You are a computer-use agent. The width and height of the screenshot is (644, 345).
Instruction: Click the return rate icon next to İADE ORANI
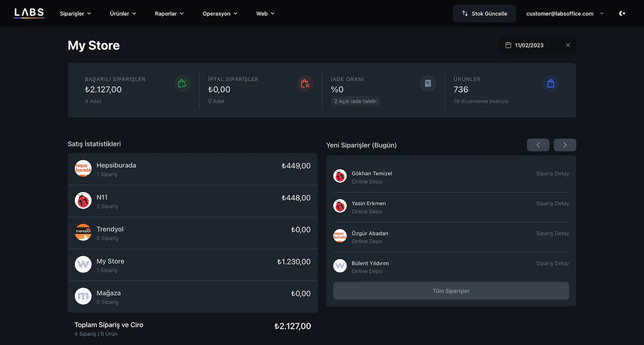tap(428, 83)
